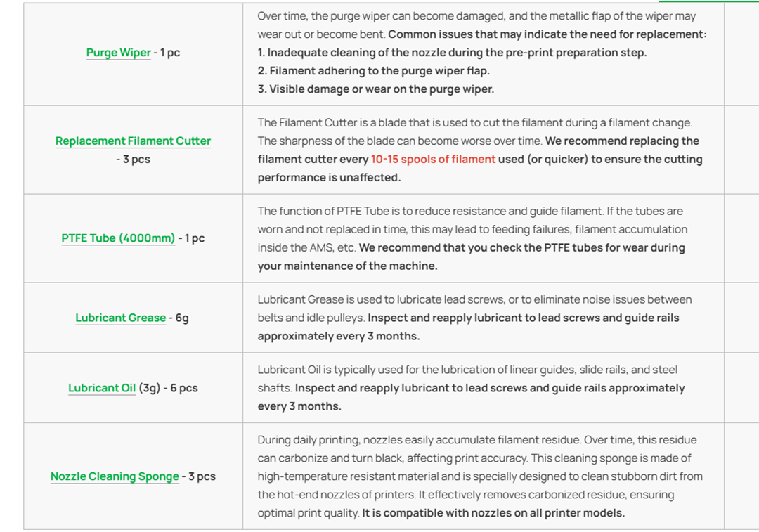The height and width of the screenshot is (532, 759).
Task: Click 'Filament adhering to the purge wiper flap'
Action: 374,71
